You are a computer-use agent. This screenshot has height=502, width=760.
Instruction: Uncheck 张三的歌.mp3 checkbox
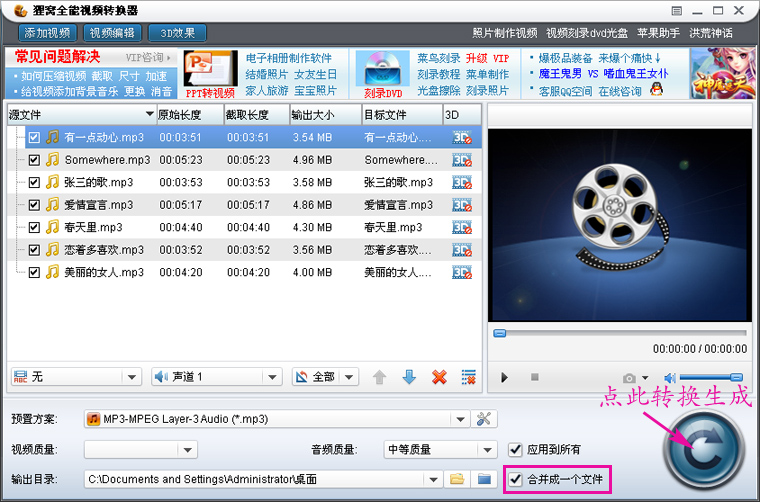tap(34, 183)
